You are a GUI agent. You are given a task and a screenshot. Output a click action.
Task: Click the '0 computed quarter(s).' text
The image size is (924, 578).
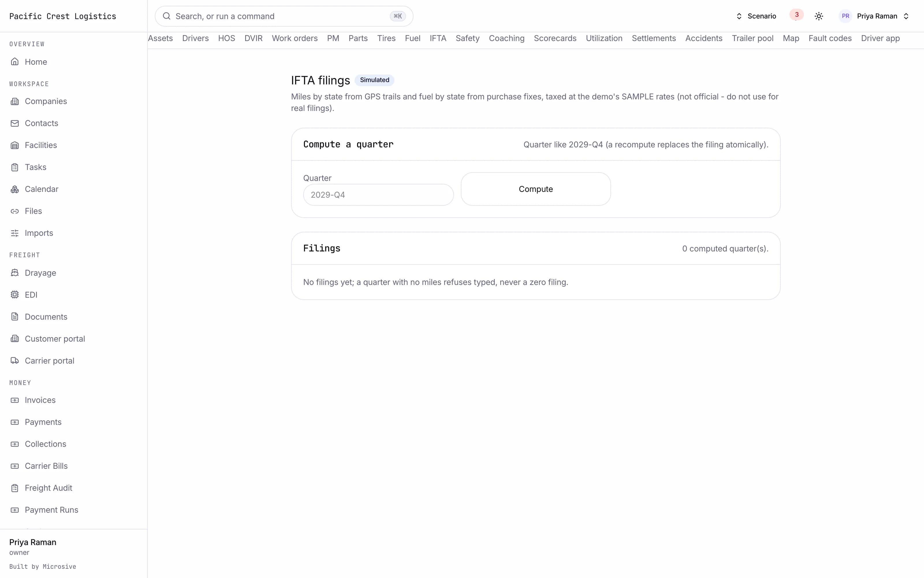point(725,249)
